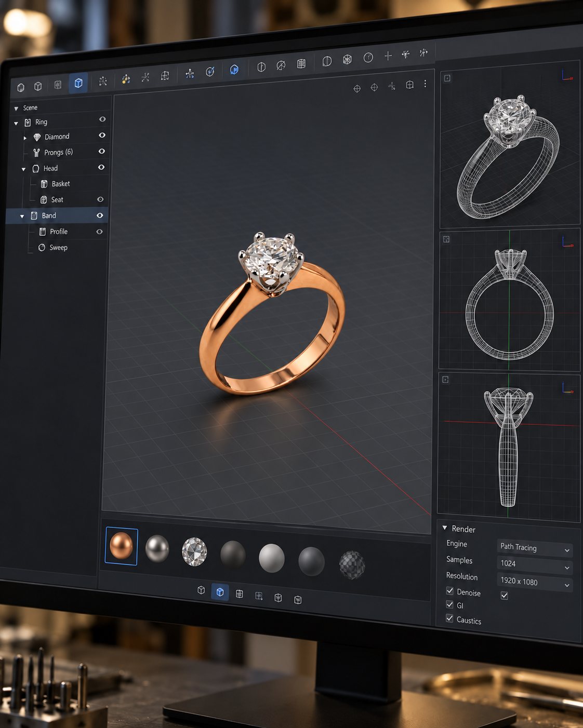The height and width of the screenshot is (728, 583).
Task: Choose the half-circle D-shaped icon
Action: pyautogui.click(x=327, y=61)
